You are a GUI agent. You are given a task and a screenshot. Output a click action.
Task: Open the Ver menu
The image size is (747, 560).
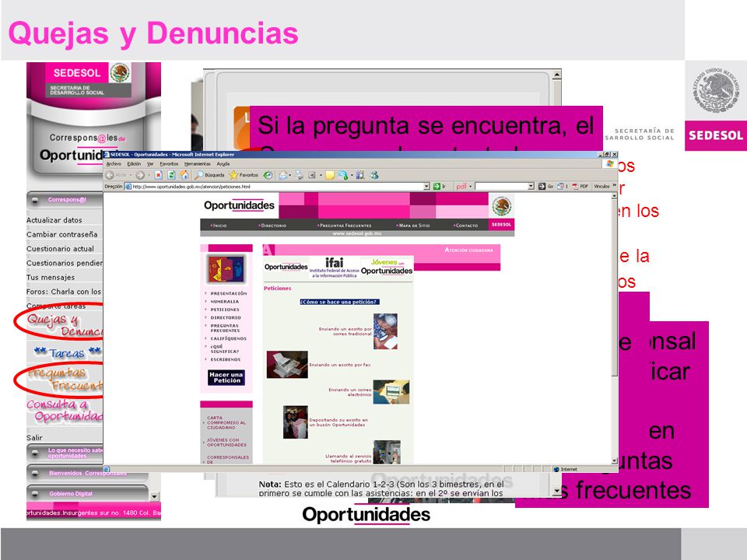pos(150,164)
